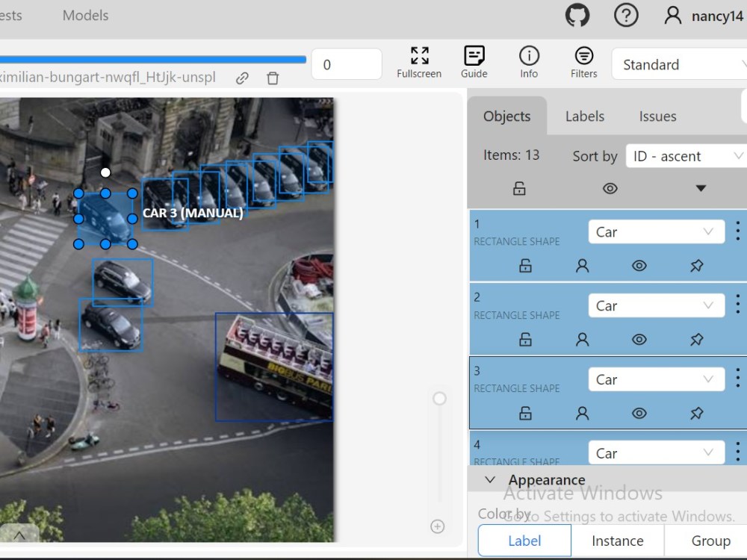Click rotation handle of selected car box
This screenshot has width=747, height=560.
click(x=105, y=172)
